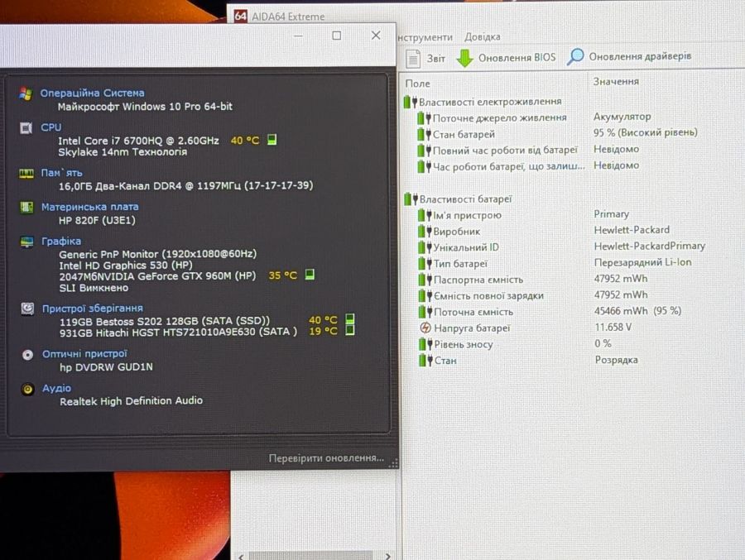745x560 pixels.
Task: Select the Властивості батареї group row
Action: [x=459, y=199]
